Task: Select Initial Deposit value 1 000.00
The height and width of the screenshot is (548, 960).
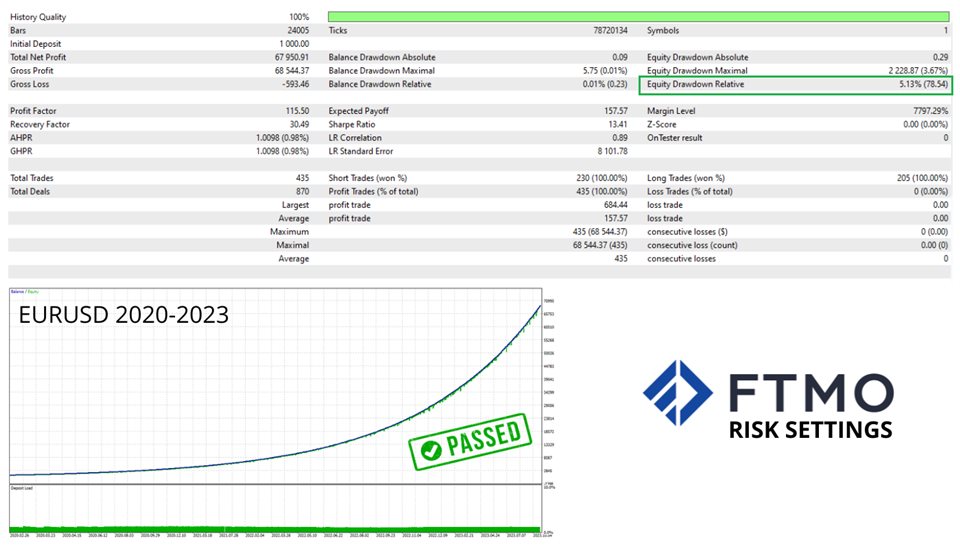Action: click(294, 44)
